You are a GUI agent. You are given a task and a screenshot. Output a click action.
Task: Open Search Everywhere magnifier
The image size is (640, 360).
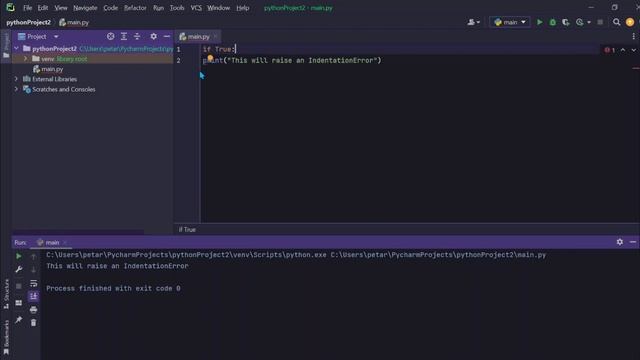[616, 22]
